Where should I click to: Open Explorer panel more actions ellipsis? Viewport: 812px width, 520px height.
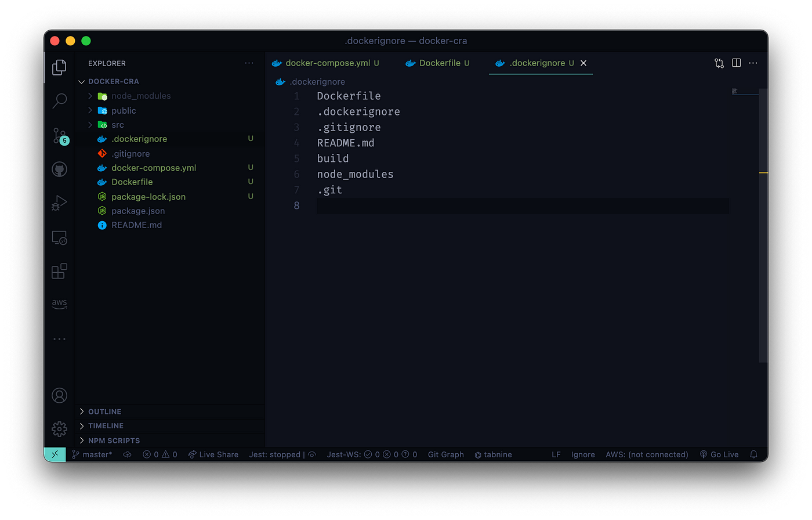(x=249, y=63)
